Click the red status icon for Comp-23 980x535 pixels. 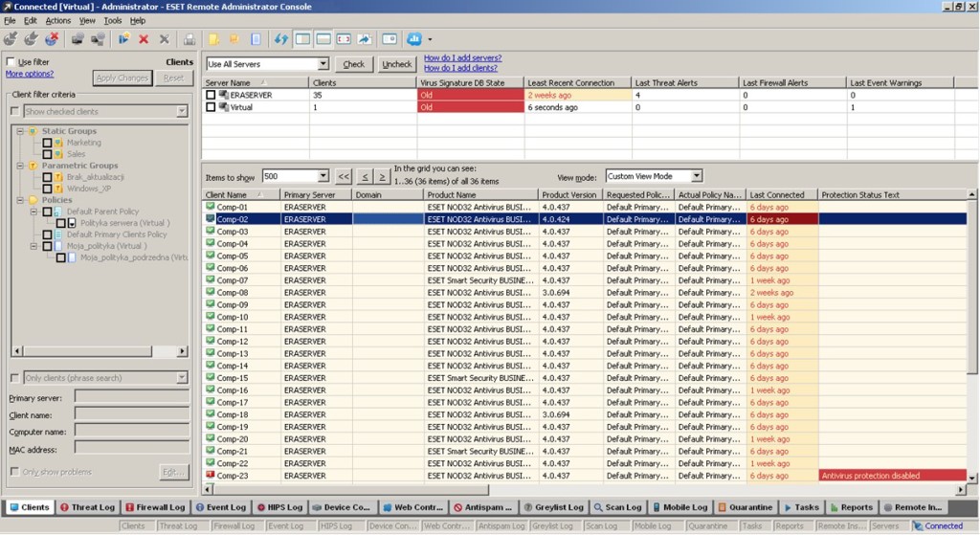[210, 475]
